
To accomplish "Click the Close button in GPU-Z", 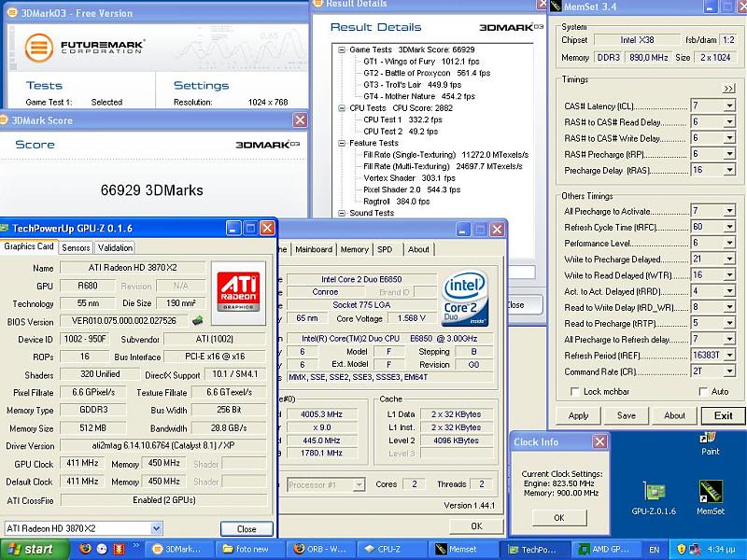I will (247, 528).
